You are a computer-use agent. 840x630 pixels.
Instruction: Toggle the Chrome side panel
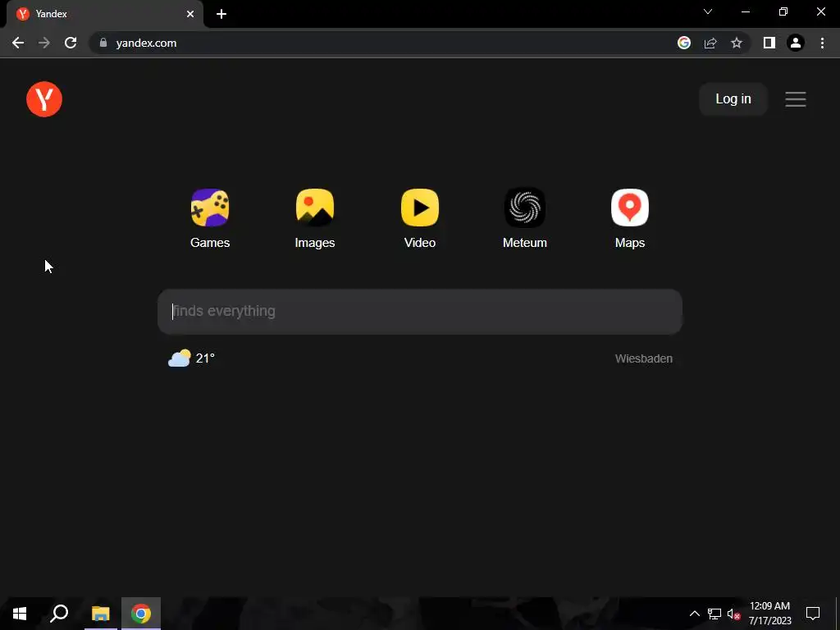click(x=769, y=43)
